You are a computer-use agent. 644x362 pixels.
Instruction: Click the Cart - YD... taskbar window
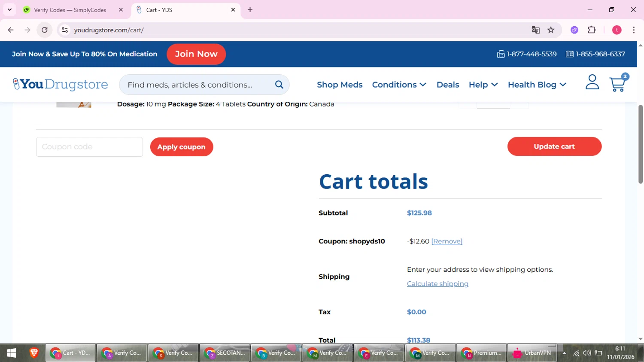70,353
